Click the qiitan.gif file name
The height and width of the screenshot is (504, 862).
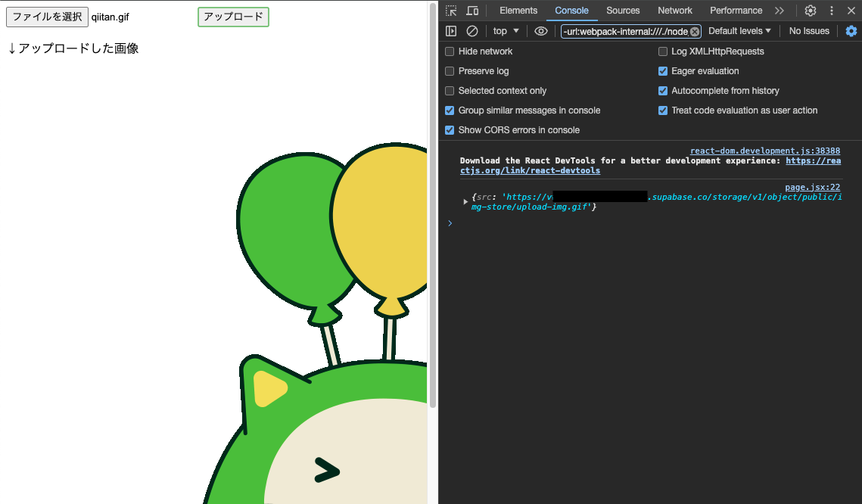(x=110, y=17)
